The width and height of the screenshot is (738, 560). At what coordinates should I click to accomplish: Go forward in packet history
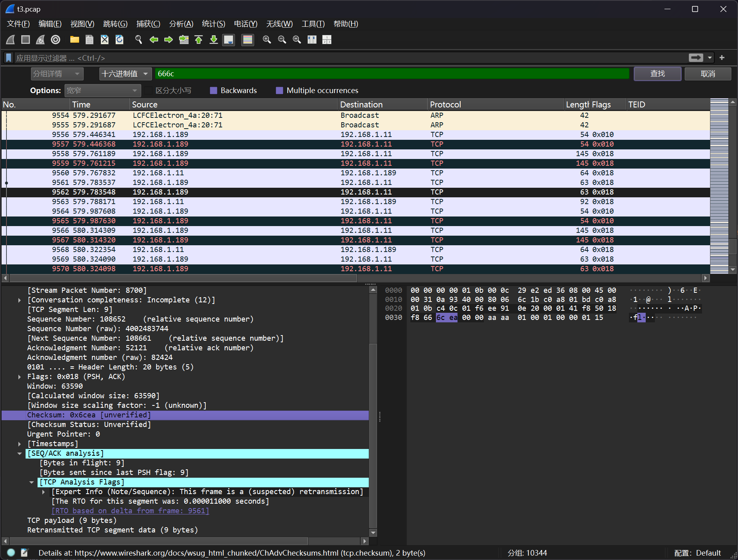coord(169,40)
